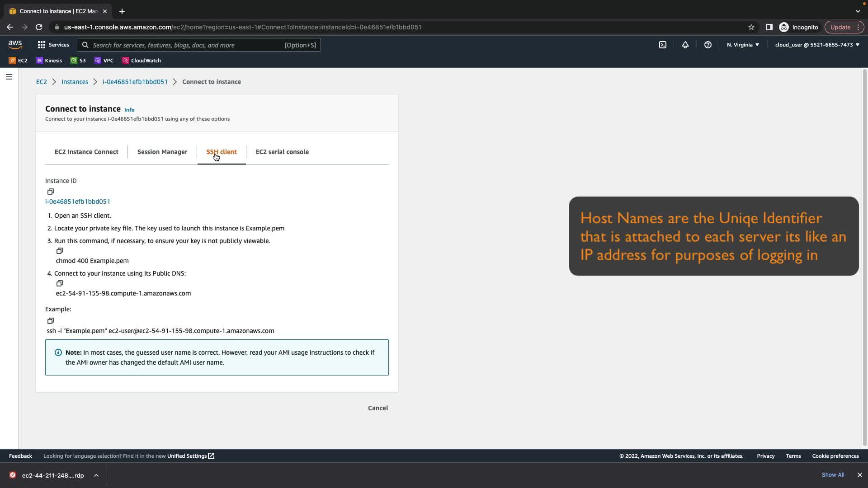Copy the Instance ID
Screen dimensions: 868x488
(x=51, y=192)
